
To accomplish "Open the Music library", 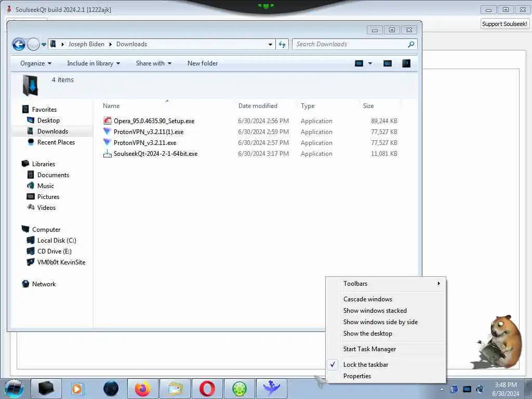I will (x=46, y=186).
